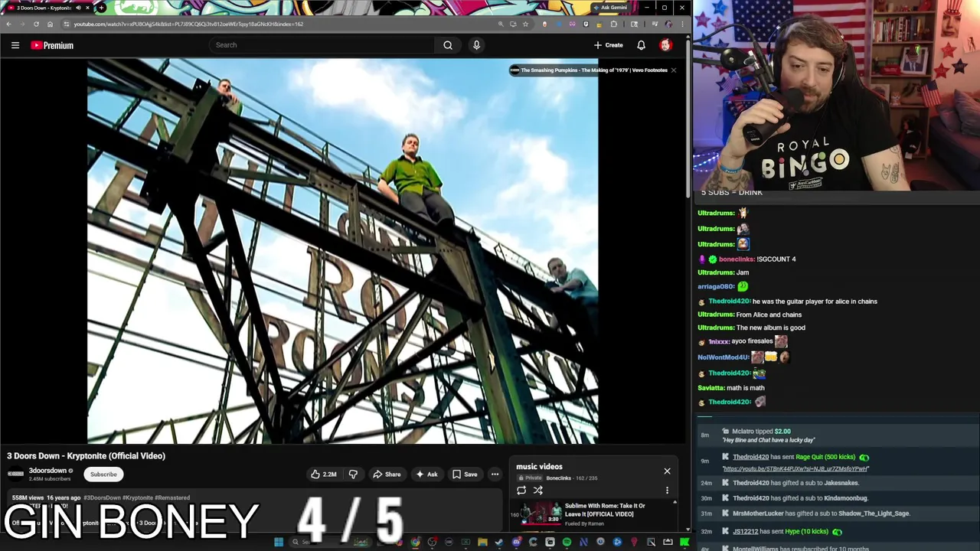Open YouTube notifications bell
The width and height of the screenshot is (980, 551).
(641, 45)
